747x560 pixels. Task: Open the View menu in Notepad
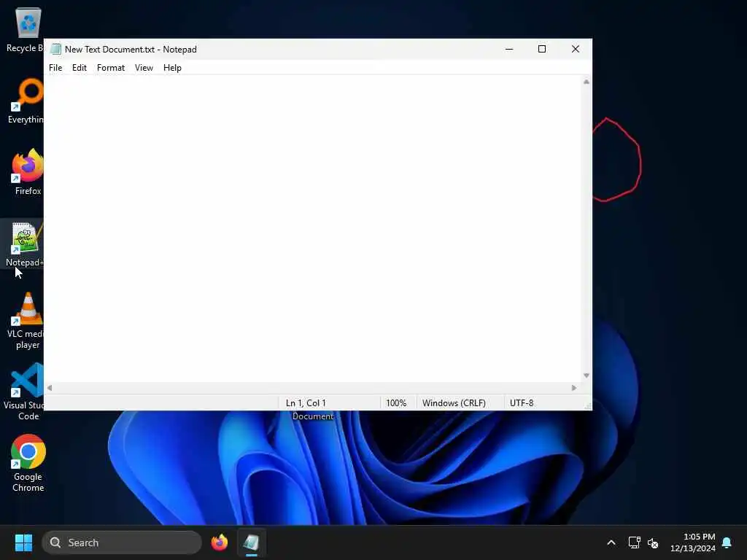(x=144, y=68)
